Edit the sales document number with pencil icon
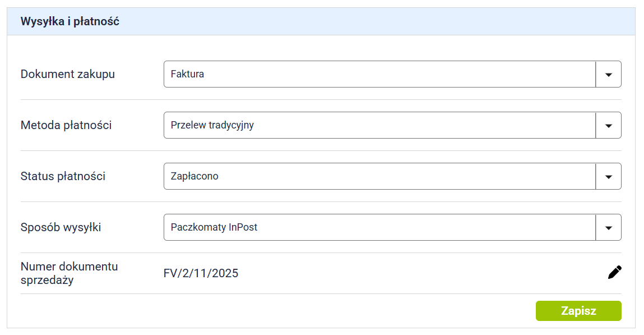644x335 pixels. 614,273
